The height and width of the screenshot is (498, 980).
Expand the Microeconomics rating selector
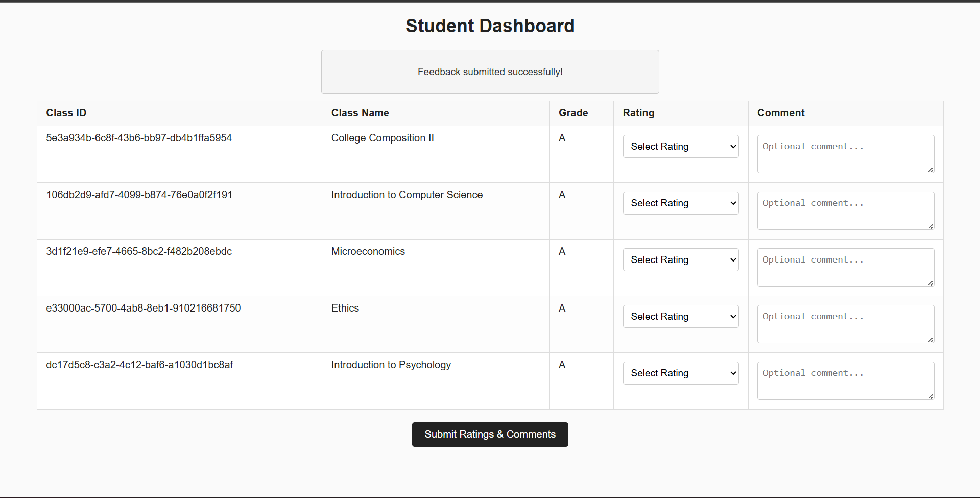point(680,260)
